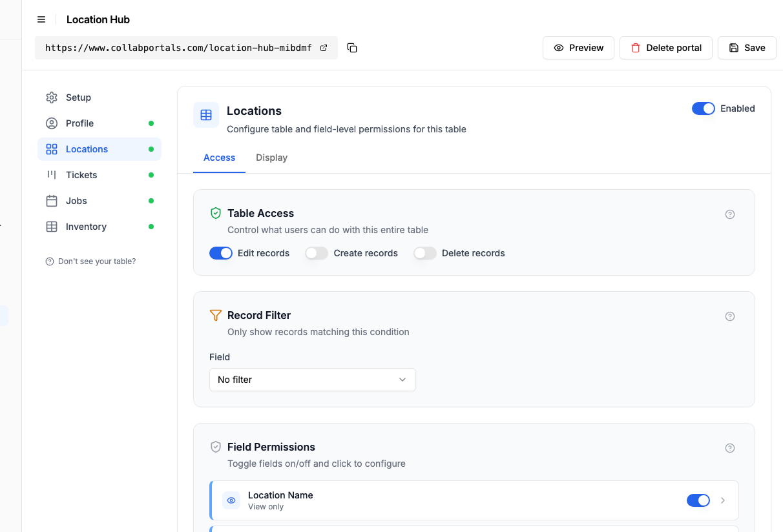This screenshot has width=783, height=532.
Task: Open Profile in the sidebar
Action: tap(99, 123)
